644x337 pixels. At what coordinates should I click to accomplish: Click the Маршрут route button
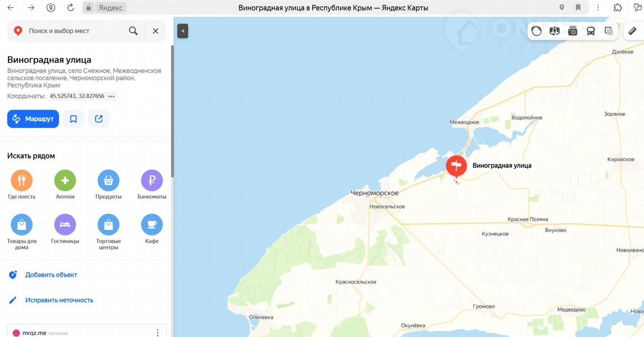33,119
